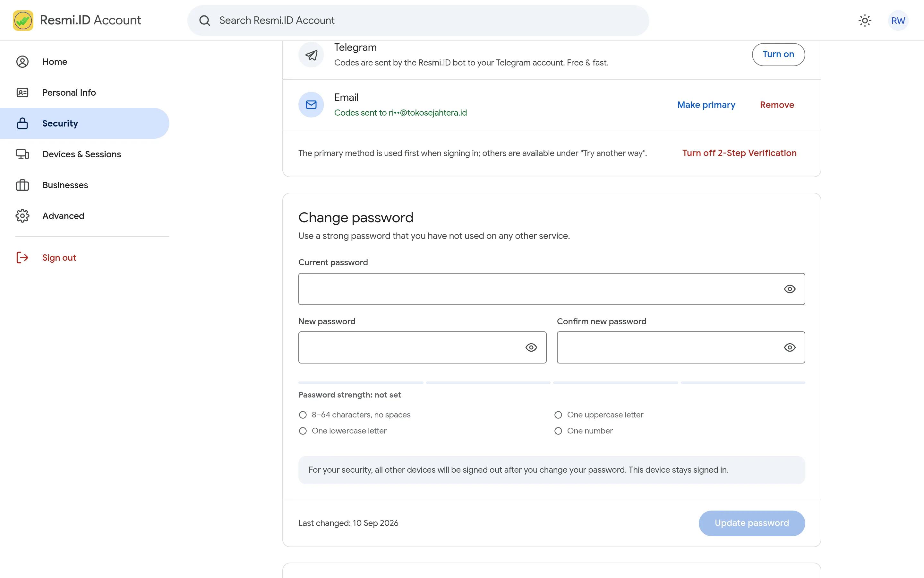Focus the Search Resmi.ID Account field
Image resolution: width=924 pixels, height=578 pixels.
pyautogui.click(x=418, y=20)
